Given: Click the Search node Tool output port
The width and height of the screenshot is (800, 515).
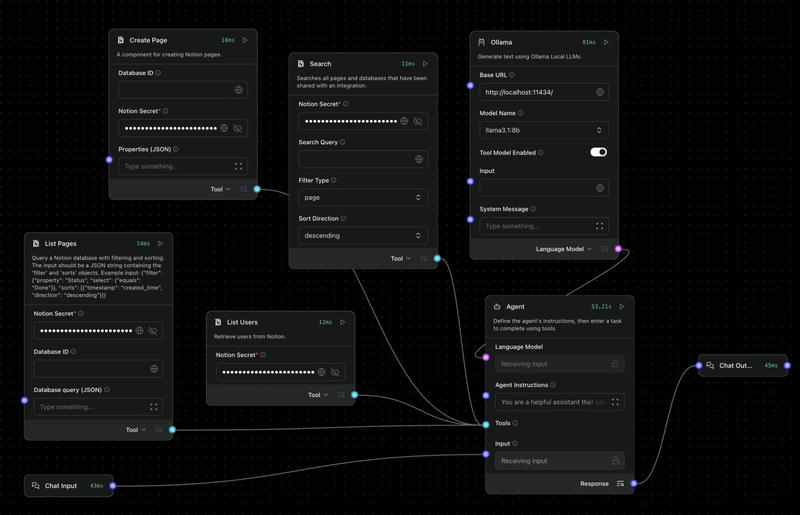Looking at the screenshot, I should tap(437, 258).
